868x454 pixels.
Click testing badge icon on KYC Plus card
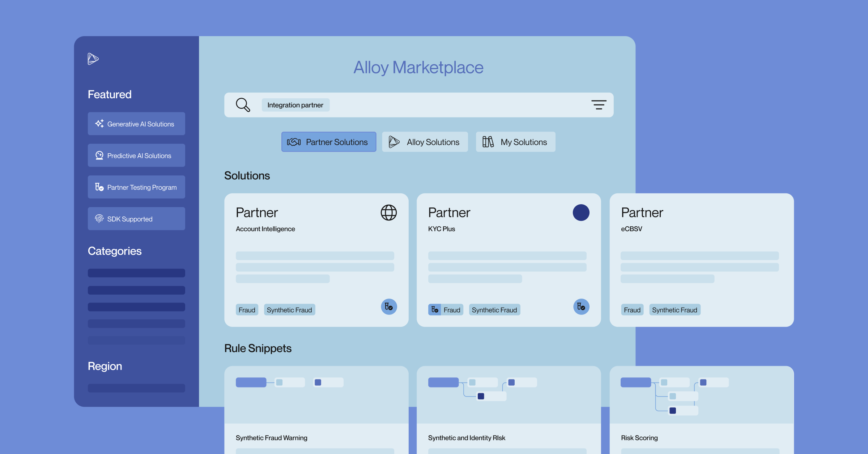581,307
